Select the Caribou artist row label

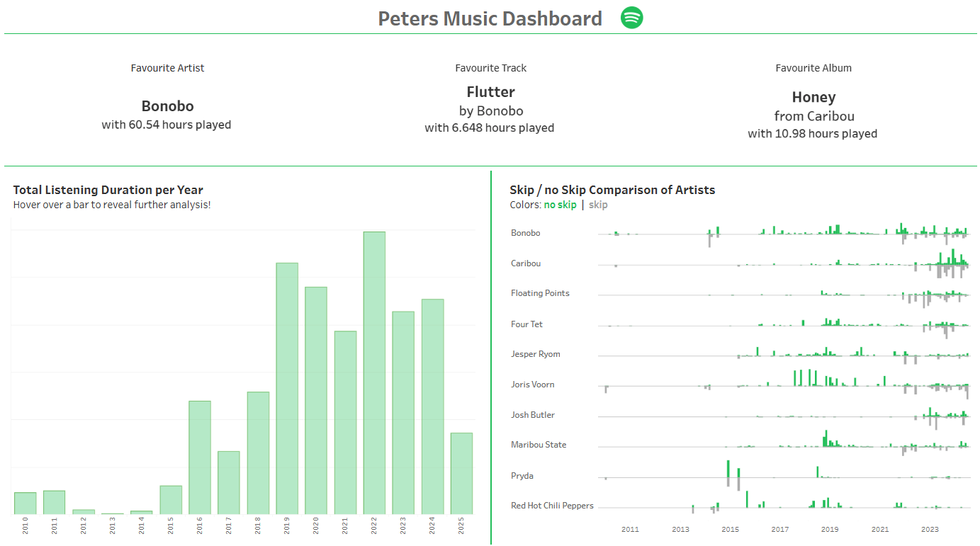pos(526,263)
